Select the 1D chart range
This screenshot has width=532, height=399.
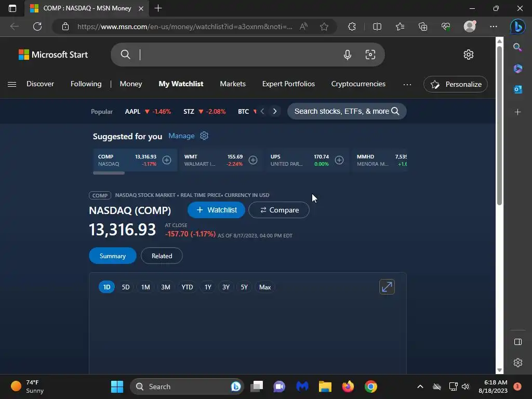107,287
